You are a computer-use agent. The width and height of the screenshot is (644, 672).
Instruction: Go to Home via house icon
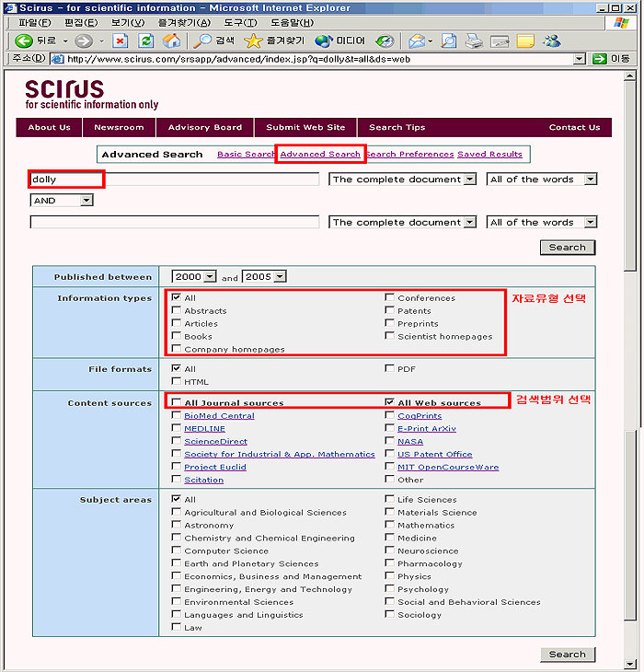tap(172, 41)
